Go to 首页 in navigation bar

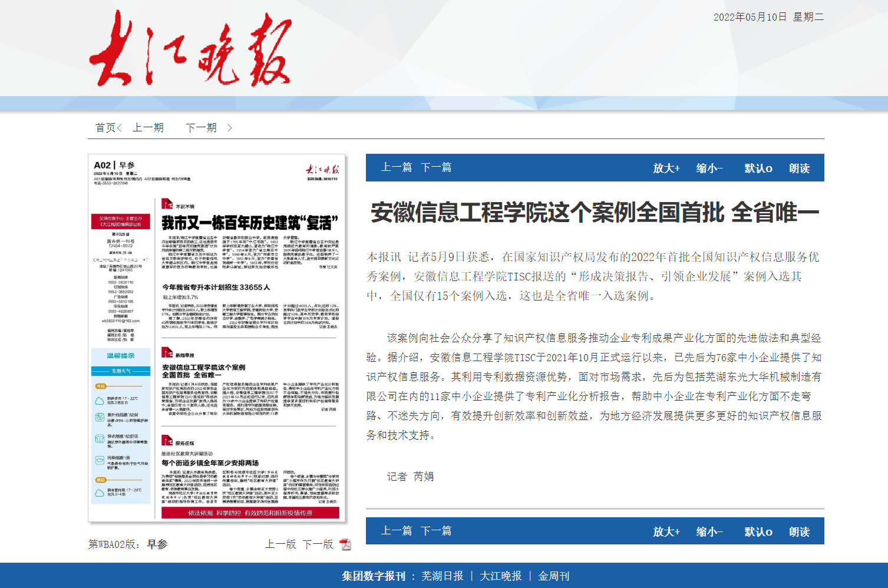tap(105, 128)
